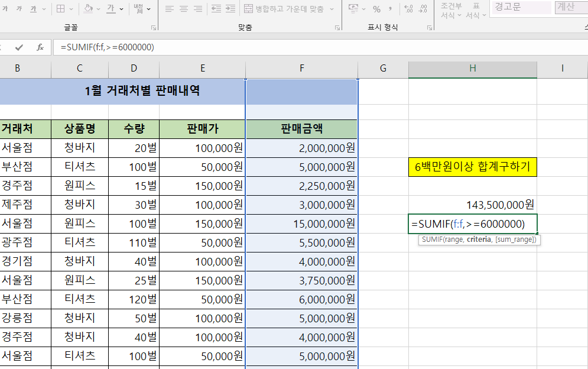
Task: Click the 15,000,000원 sales amount cell
Action: coord(302,224)
